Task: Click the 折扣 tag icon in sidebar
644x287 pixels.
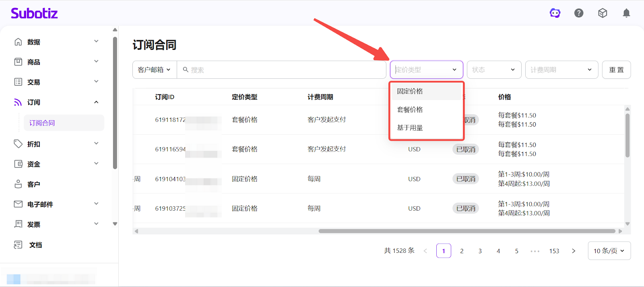Action: pyautogui.click(x=18, y=144)
